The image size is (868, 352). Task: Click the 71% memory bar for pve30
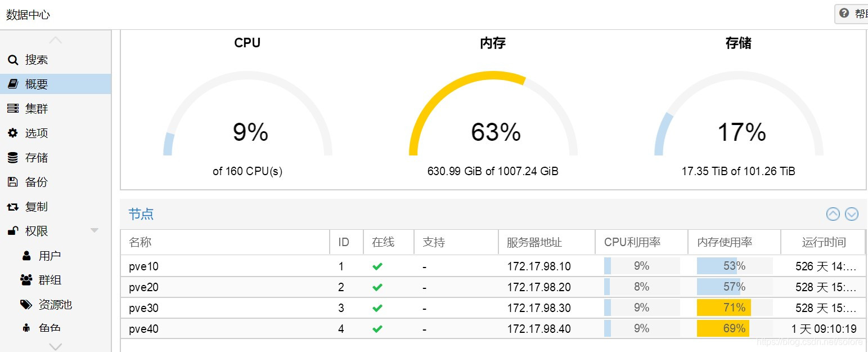point(735,308)
